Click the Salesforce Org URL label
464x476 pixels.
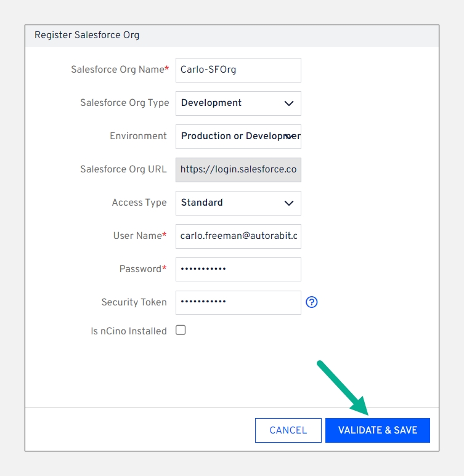point(123,169)
